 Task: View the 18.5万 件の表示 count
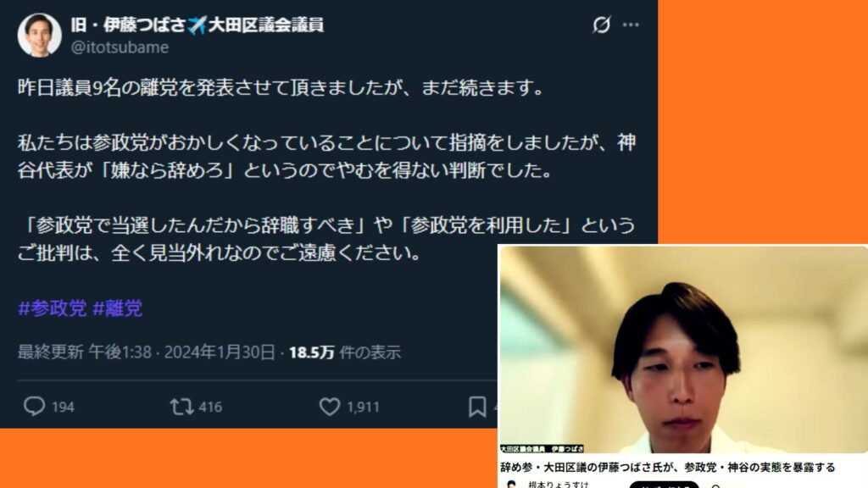pos(345,352)
